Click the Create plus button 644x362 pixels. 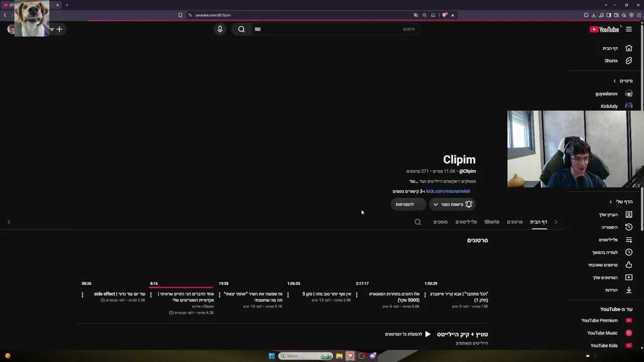(59, 29)
